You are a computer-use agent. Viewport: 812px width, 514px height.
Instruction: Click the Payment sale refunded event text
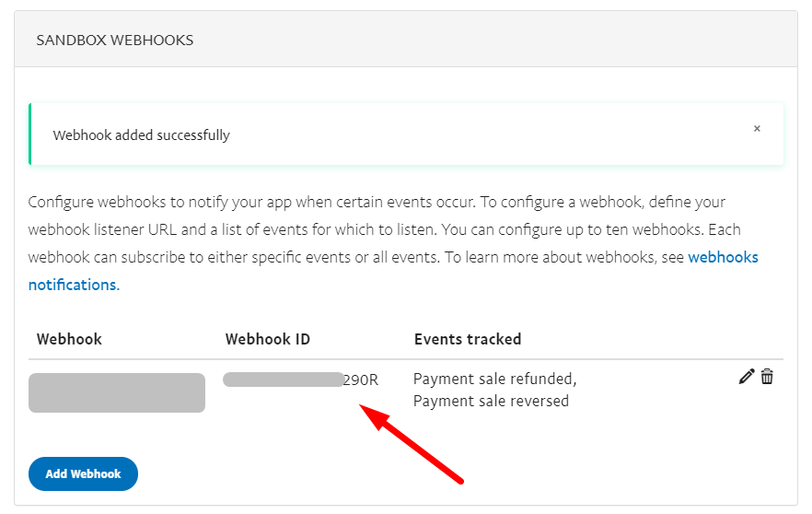(x=494, y=379)
